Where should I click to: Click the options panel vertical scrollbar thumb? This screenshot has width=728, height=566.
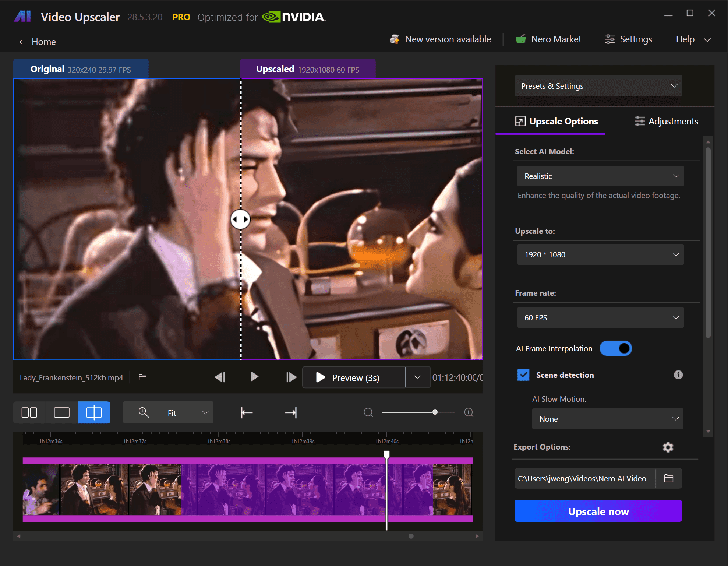click(708, 243)
